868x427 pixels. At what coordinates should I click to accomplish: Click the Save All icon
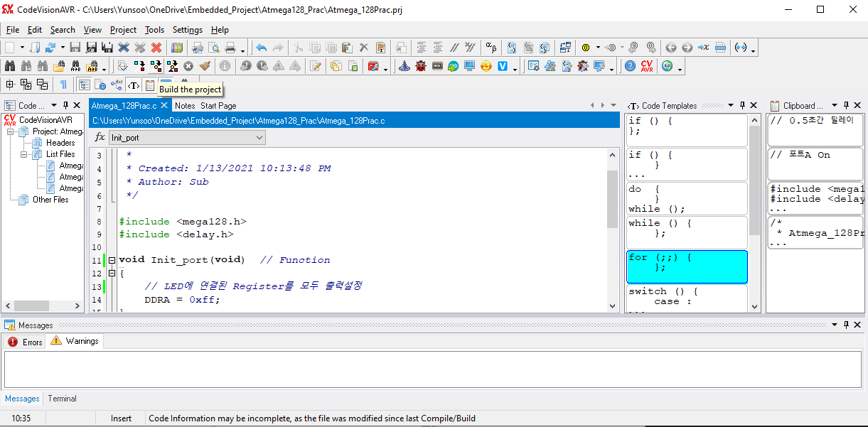(107, 48)
